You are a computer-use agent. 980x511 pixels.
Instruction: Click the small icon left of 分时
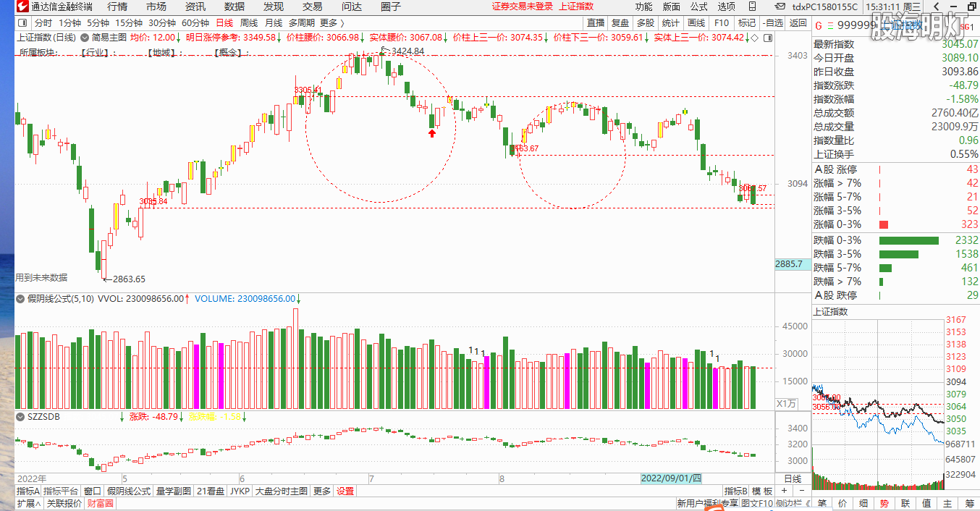pos(22,23)
